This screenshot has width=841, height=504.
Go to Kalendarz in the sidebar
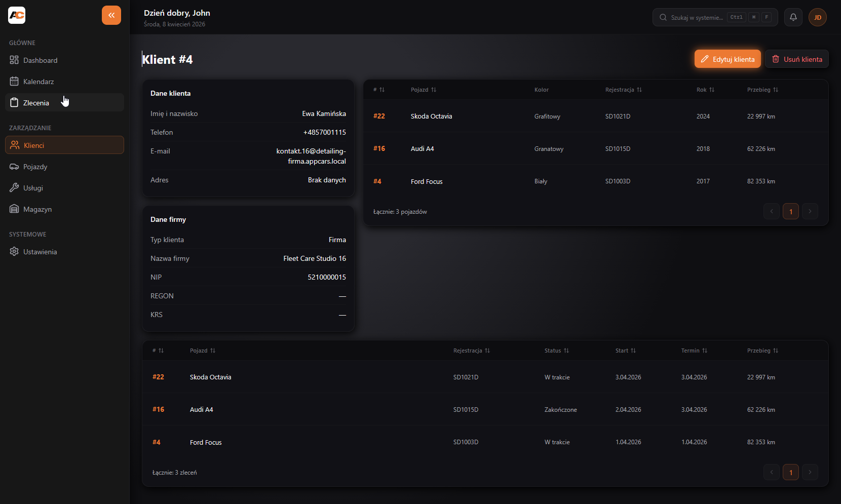pyautogui.click(x=38, y=82)
